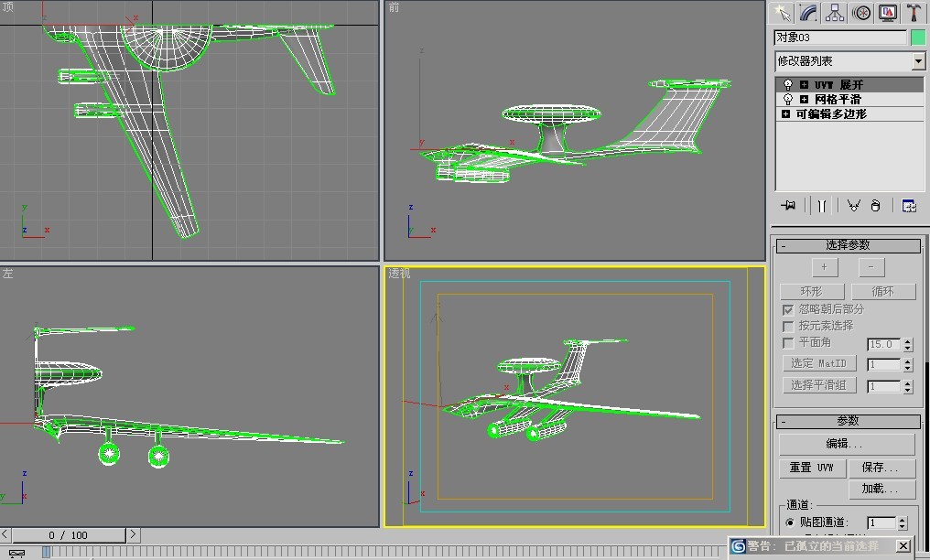Image resolution: width=930 pixels, height=560 pixels.
Task: Open the Motion panel wheel icon
Action: tap(861, 13)
